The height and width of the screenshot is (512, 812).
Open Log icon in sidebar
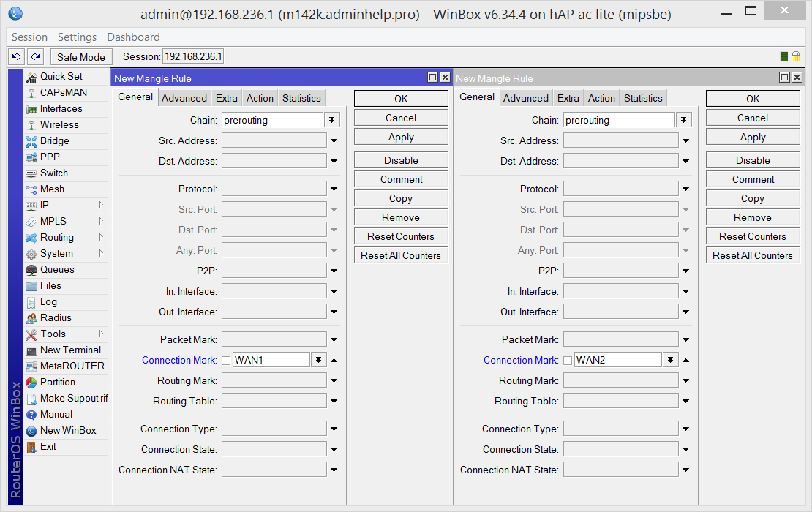point(31,302)
